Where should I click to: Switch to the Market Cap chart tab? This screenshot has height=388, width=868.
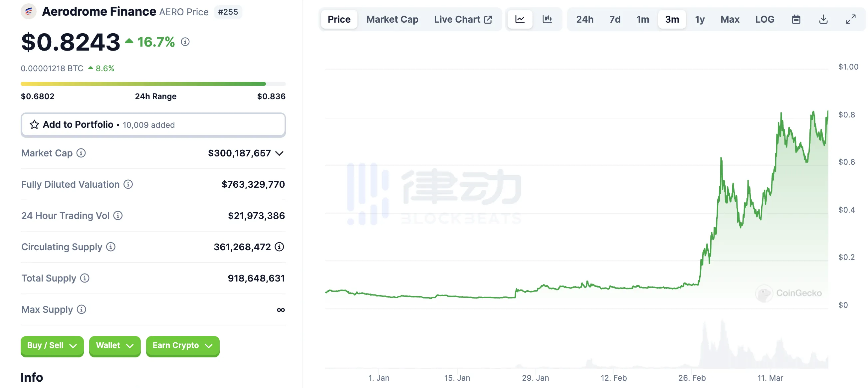(x=392, y=19)
